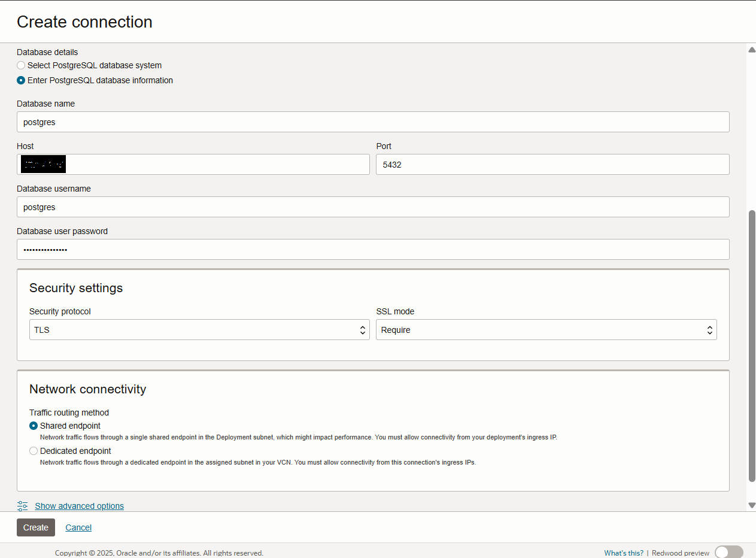Image resolution: width=756 pixels, height=558 pixels.
Task: Click the Port input field
Action: click(x=552, y=165)
